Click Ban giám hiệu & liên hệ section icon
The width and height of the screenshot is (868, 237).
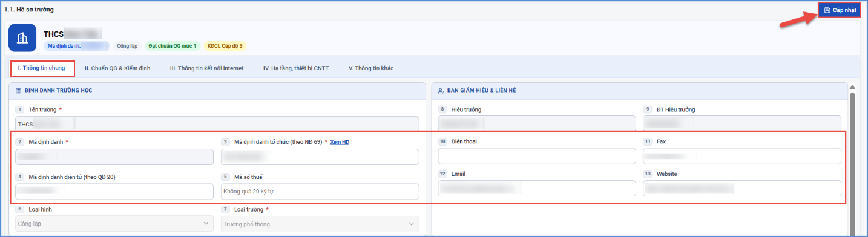tap(441, 91)
